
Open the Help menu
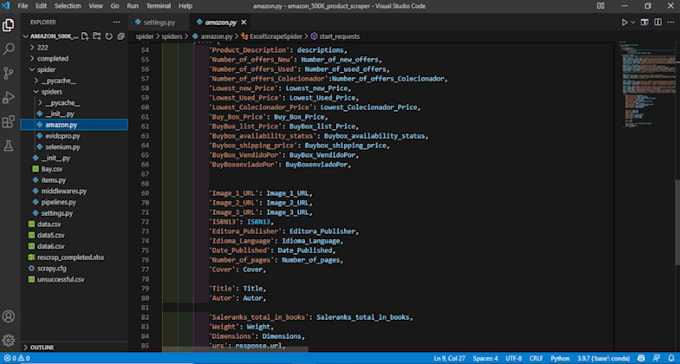click(186, 6)
